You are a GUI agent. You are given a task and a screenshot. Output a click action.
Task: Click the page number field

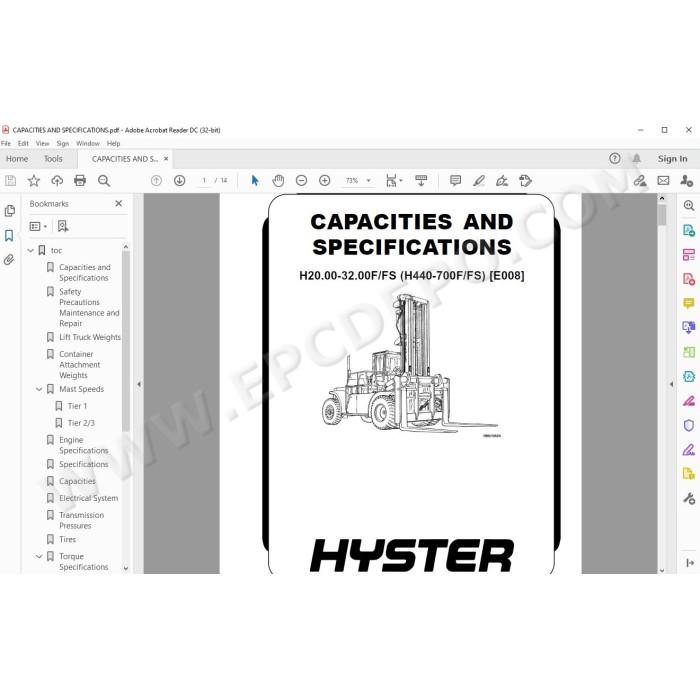click(x=204, y=181)
